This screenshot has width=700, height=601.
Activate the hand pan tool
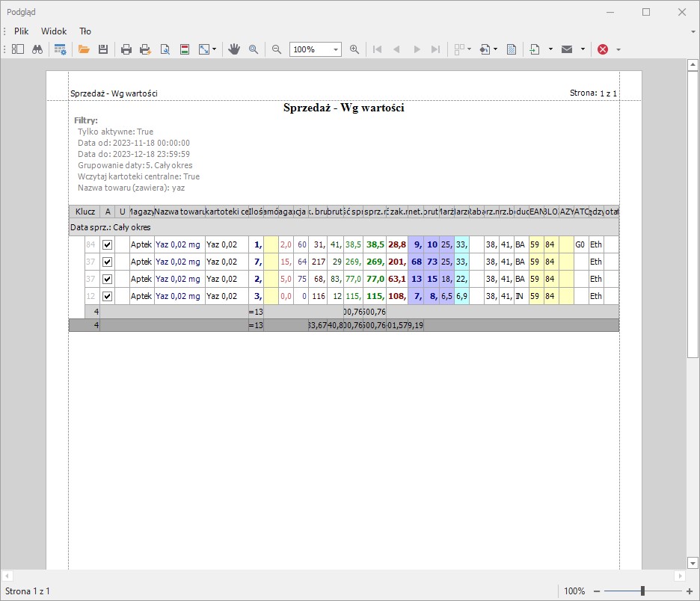[234, 49]
